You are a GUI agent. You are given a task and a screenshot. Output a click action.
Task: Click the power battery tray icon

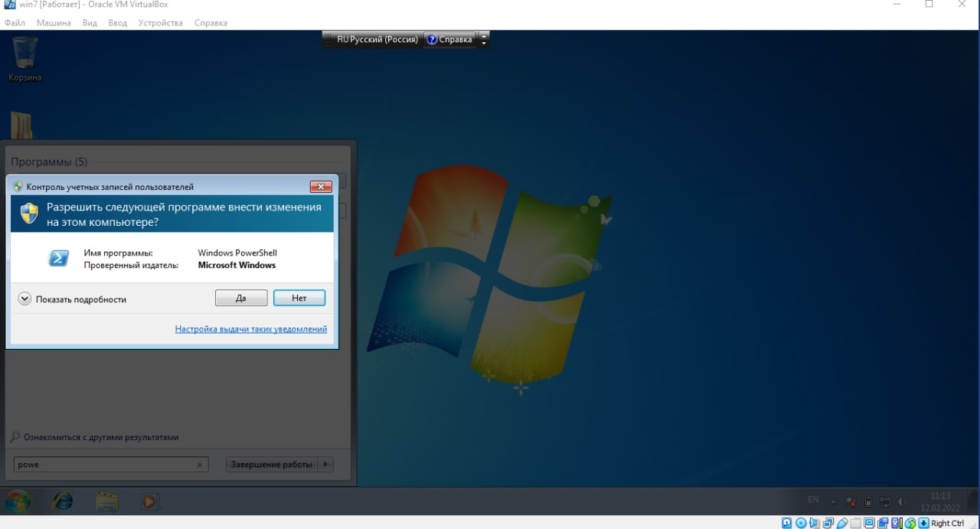click(x=867, y=502)
